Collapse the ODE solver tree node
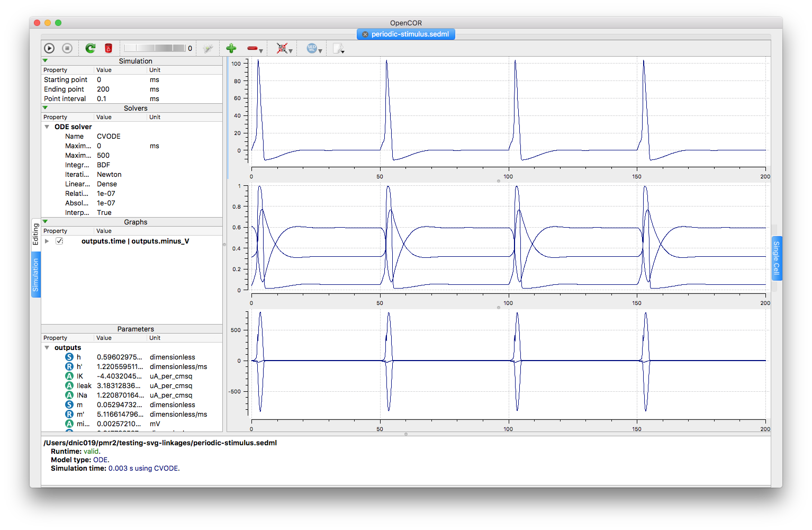 pyautogui.click(x=47, y=127)
